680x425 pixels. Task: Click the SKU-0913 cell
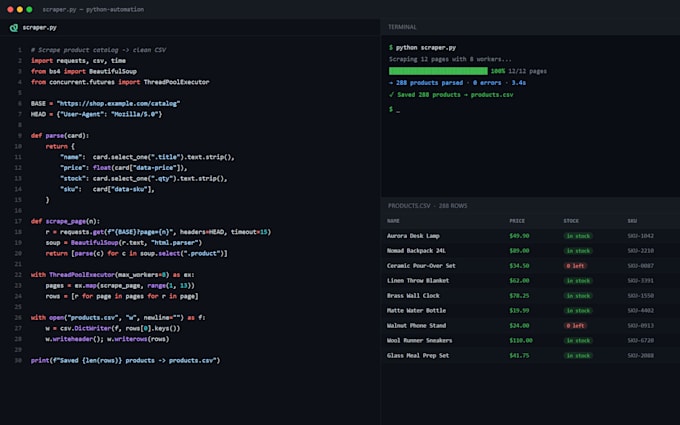tap(641, 325)
